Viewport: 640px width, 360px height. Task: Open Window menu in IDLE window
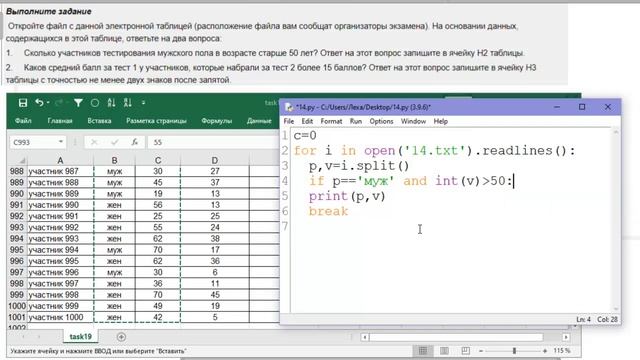(413, 121)
